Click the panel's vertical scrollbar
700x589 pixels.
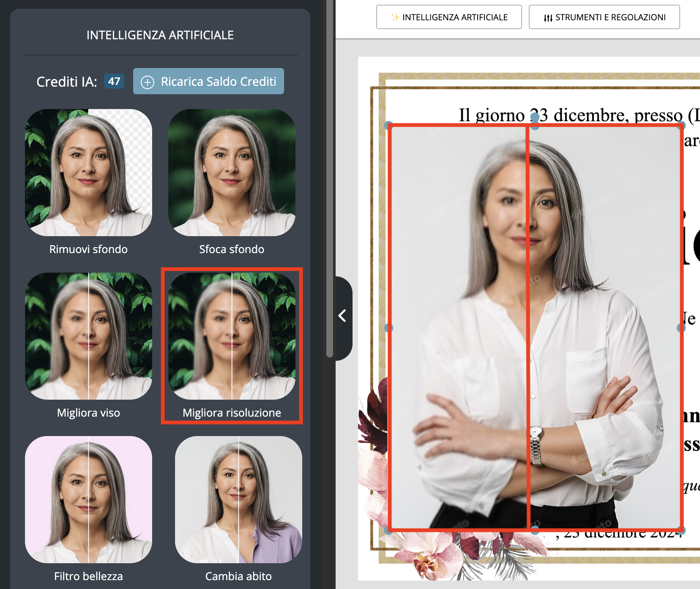click(330, 177)
